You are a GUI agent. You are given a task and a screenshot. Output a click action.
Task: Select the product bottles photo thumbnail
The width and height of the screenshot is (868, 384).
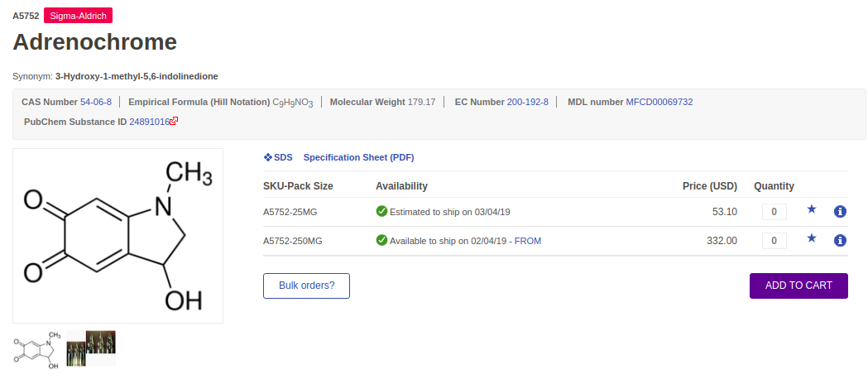(91, 348)
